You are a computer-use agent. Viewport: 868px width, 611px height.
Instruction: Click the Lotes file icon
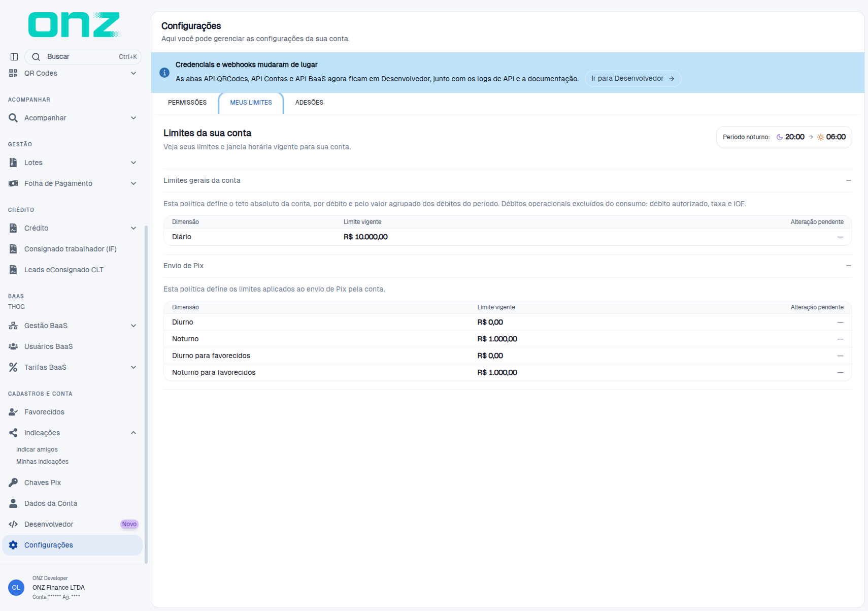pos(13,163)
